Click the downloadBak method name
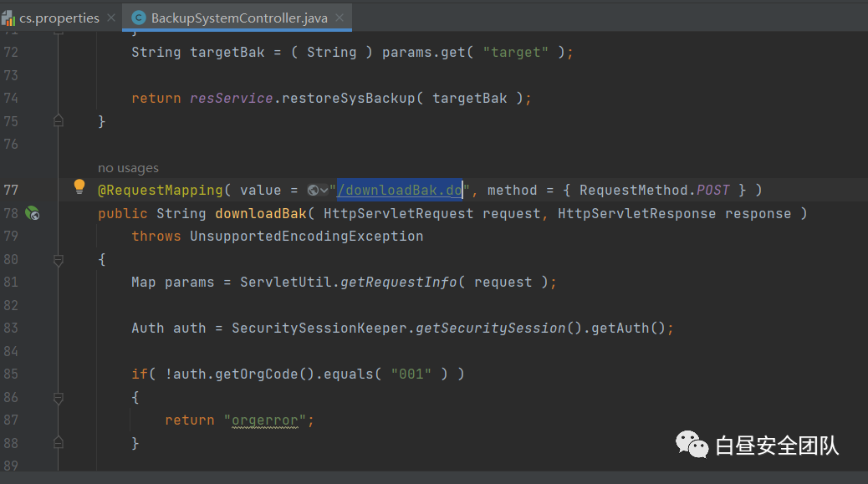 pos(260,213)
